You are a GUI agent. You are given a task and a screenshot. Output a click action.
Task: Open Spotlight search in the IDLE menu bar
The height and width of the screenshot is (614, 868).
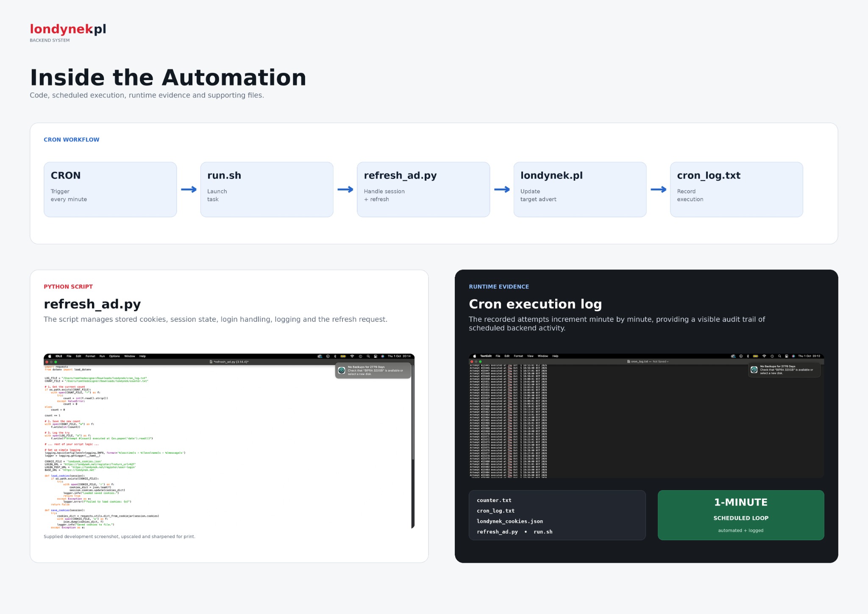coord(368,356)
